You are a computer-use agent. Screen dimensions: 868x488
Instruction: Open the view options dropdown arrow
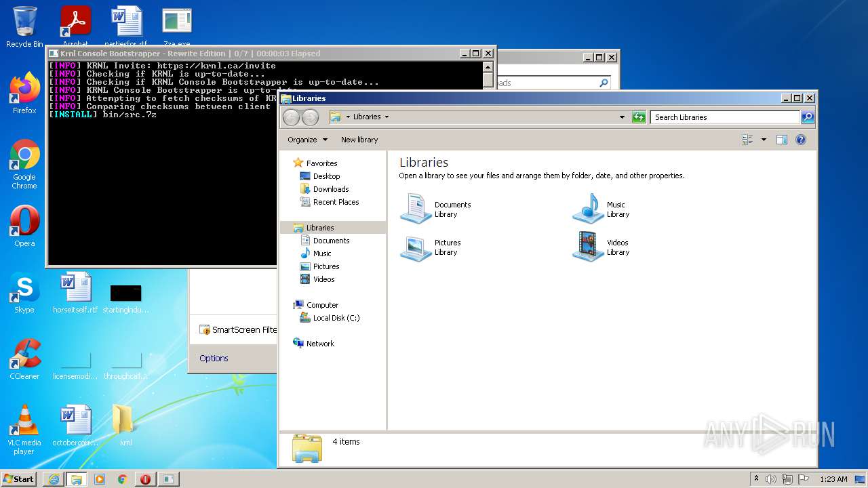pyautogui.click(x=764, y=140)
